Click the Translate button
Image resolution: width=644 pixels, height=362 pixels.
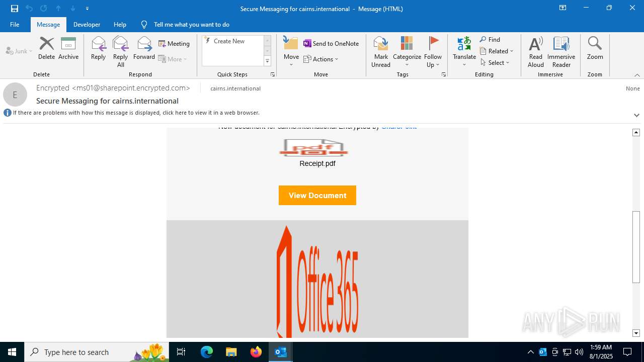pos(464,52)
